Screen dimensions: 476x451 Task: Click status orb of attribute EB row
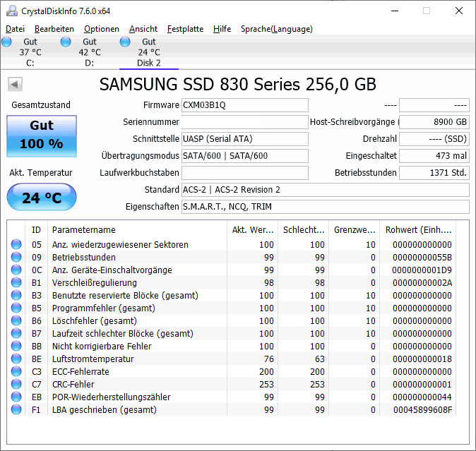(16, 397)
